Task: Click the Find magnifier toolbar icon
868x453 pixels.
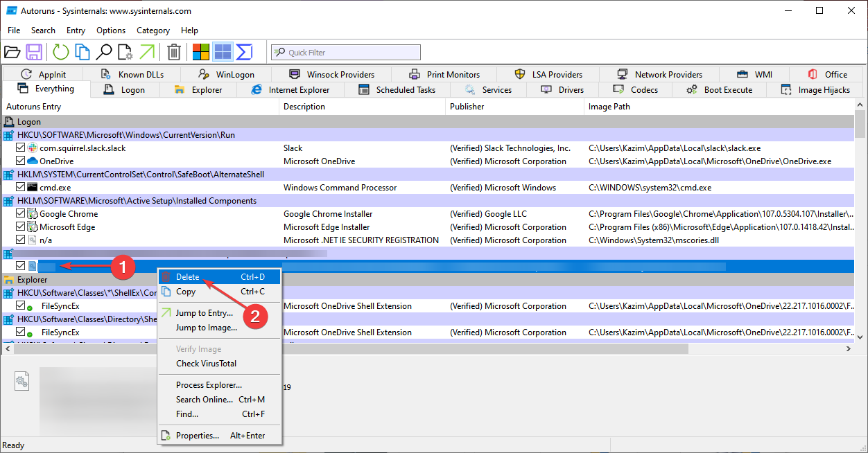Action: tap(104, 52)
